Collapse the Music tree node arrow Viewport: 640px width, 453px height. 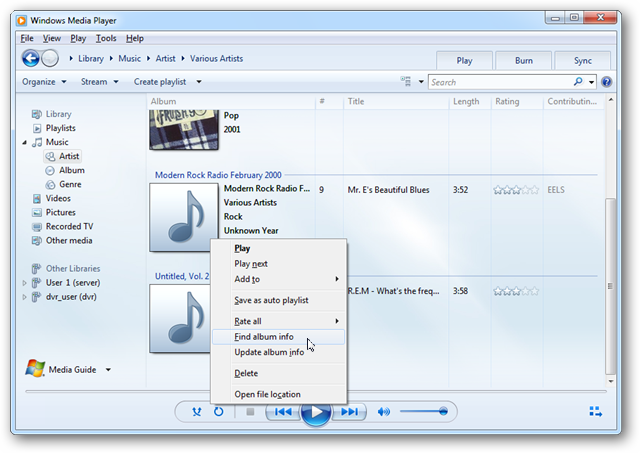(24, 142)
